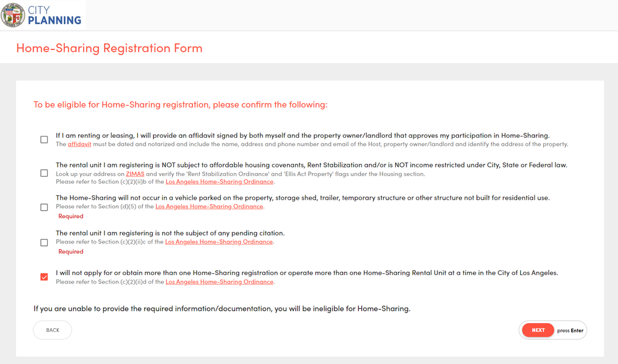Image resolution: width=618 pixels, height=364 pixels.
Task: Click the 'press Enter' hint beside NEXT
Action: pos(570,331)
